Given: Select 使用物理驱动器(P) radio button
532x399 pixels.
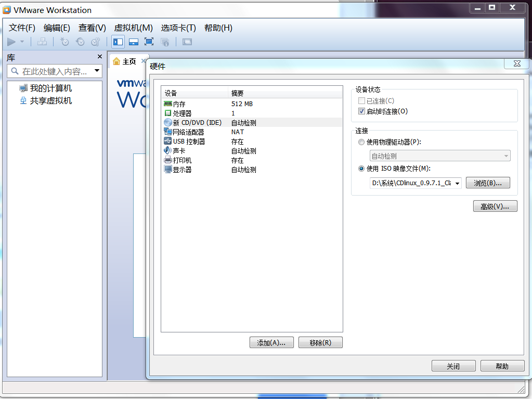Looking at the screenshot, I should coord(361,142).
